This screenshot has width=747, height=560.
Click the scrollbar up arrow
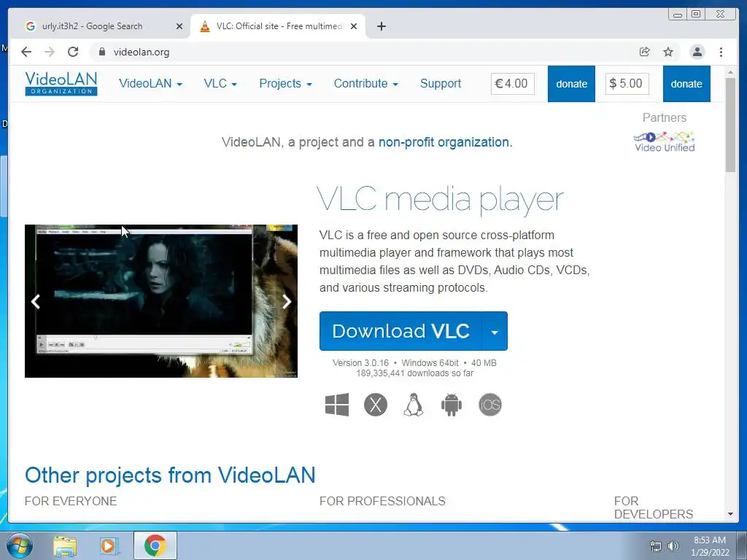pos(730,72)
